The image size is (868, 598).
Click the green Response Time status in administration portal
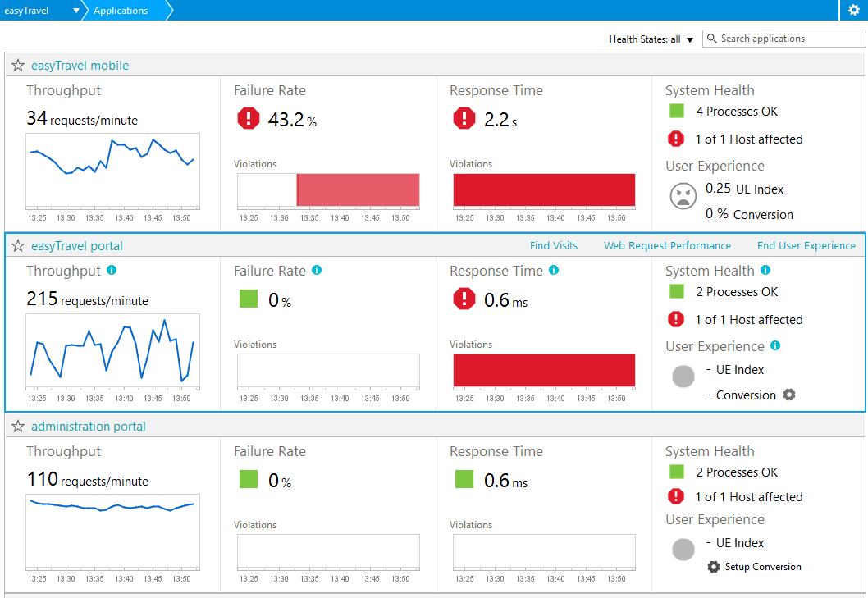[464, 479]
